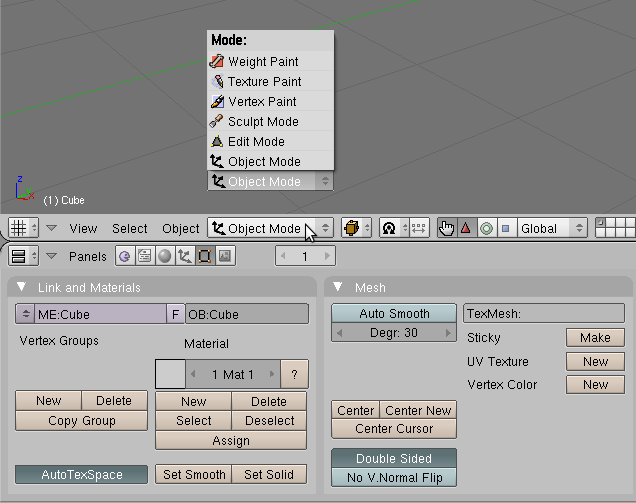
Task: Toggle the Auto Smooth button
Action: tap(394, 314)
